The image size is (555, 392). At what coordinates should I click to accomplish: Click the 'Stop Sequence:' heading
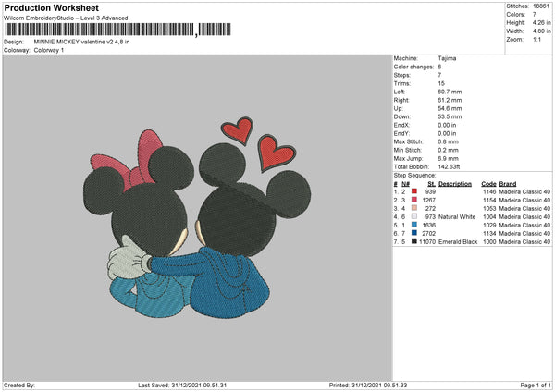pos(414,176)
